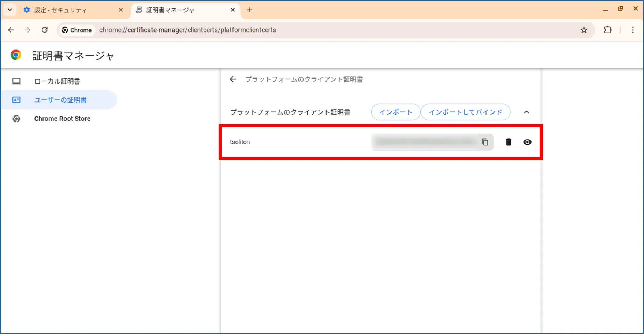Image resolution: width=644 pixels, height=334 pixels.
Task: Reload the current page
Action: coord(45,30)
